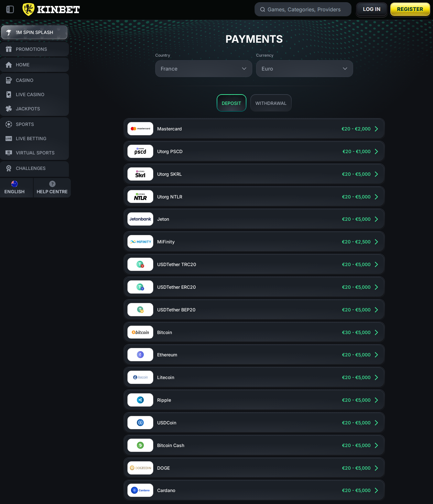Click the bitcoin logo
Viewport: 433px width, 504px height.
(140, 332)
